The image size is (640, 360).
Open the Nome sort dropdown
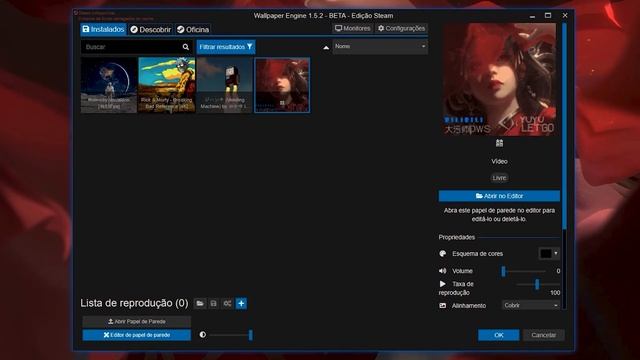pos(380,47)
